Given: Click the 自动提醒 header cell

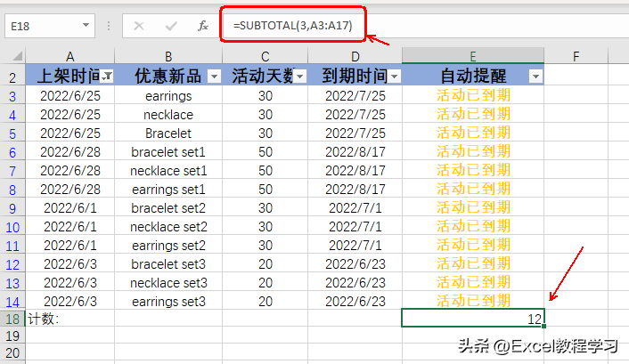Looking at the screenshot, I should (473, 76).
